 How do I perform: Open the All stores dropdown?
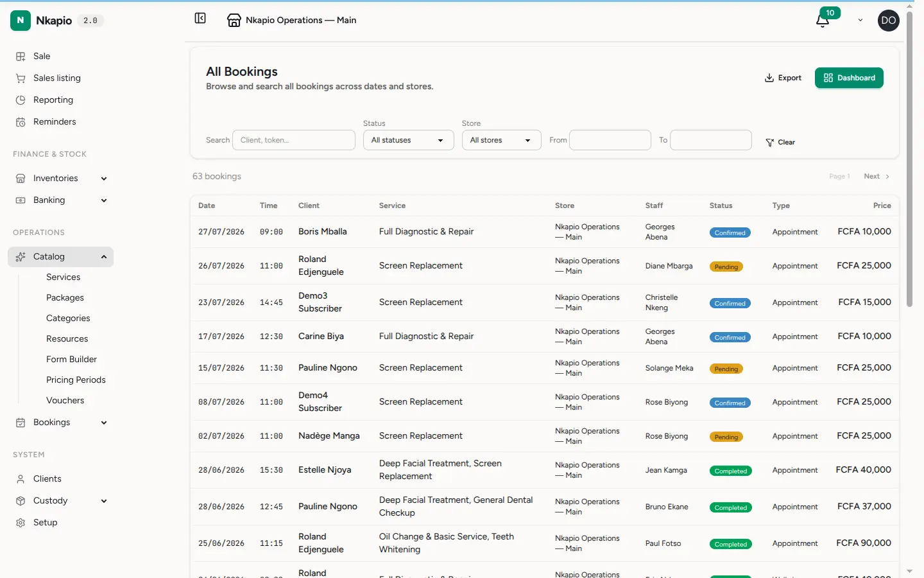(x=502, y=140)
